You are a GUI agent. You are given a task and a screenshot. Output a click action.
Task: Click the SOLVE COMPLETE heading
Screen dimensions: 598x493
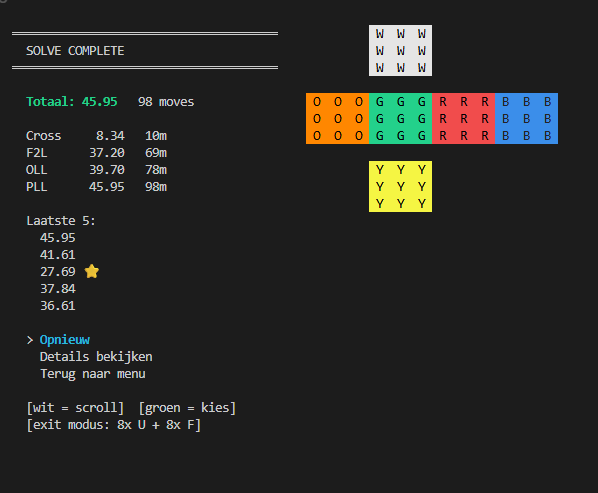pos(75,51)
